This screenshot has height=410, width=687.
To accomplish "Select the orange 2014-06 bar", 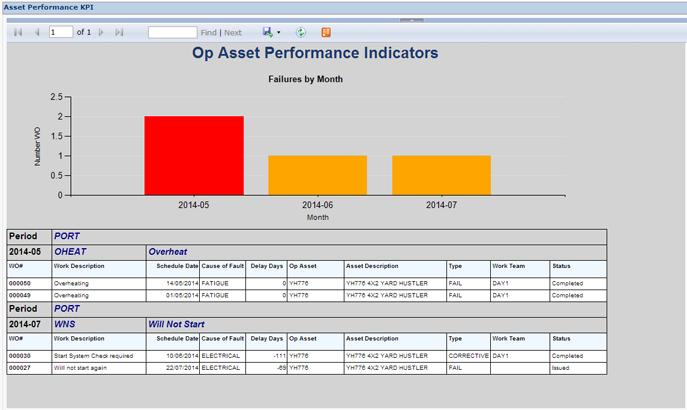I will (x=317, y=175).
